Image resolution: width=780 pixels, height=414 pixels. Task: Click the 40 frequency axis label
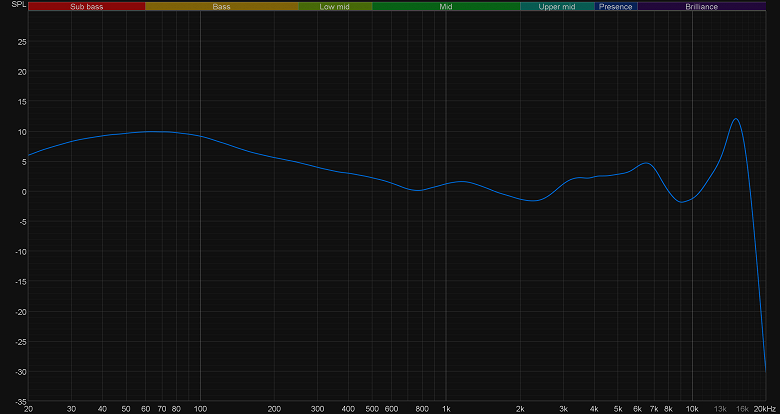click(102, 409)
